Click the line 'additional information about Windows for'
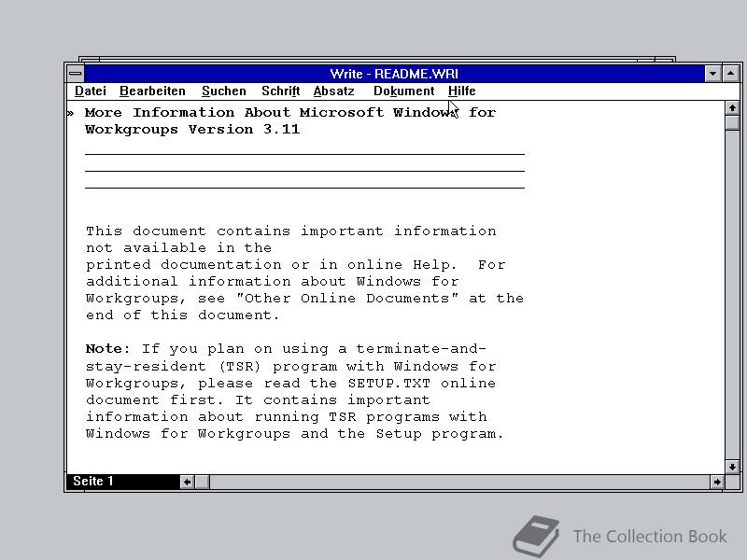Viewport: 747px width, 560px height. [272, 282]
